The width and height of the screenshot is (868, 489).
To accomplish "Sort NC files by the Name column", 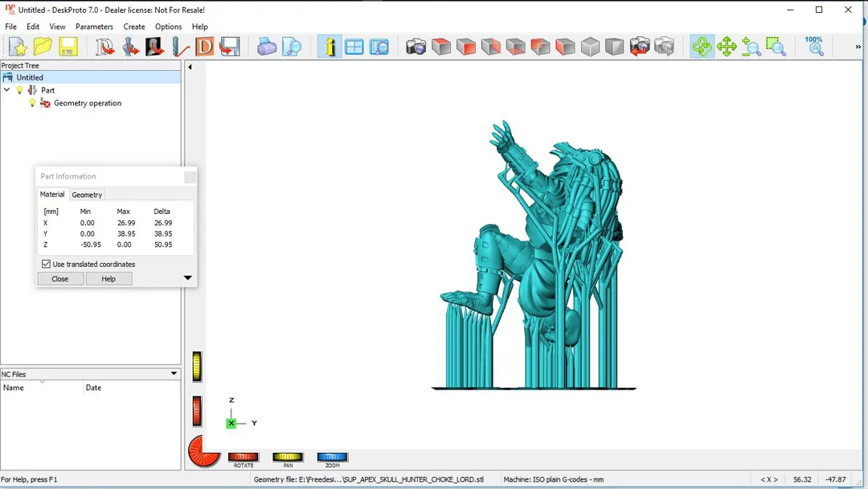I will [42, 388].
